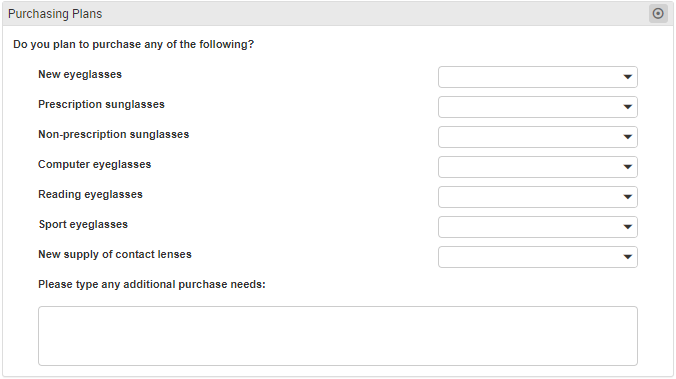Click the additional purchase needs text box

(x=338, y=336)
